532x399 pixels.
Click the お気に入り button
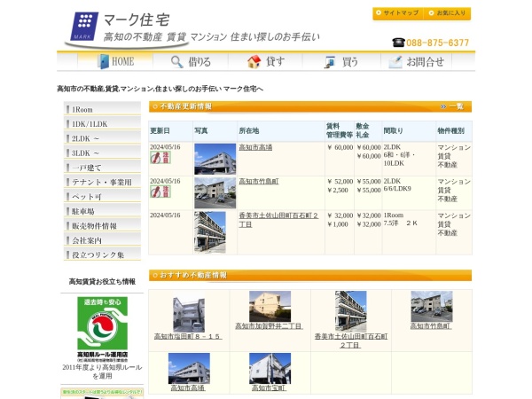tap(447, 13)
